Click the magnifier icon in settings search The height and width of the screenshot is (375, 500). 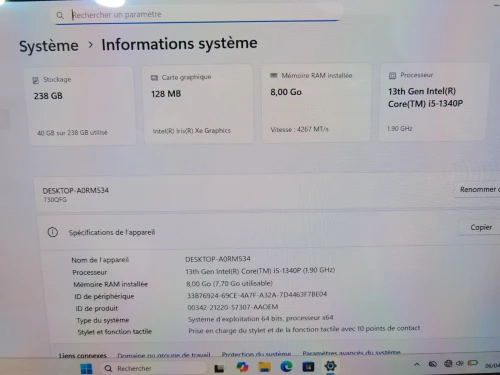[60, 15]
